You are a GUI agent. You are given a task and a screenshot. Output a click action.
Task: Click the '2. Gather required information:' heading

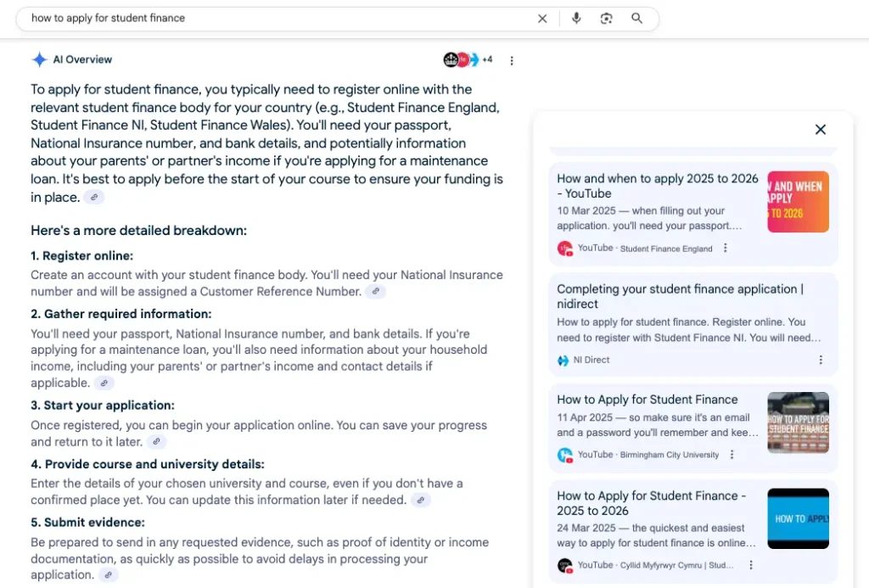pyautogui.click(x=121, y=314)
